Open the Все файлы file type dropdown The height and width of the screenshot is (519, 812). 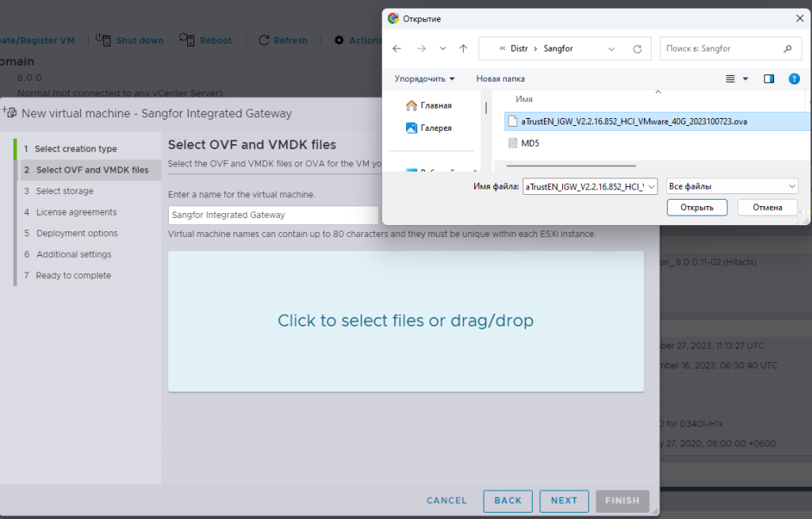pos(732,186)
